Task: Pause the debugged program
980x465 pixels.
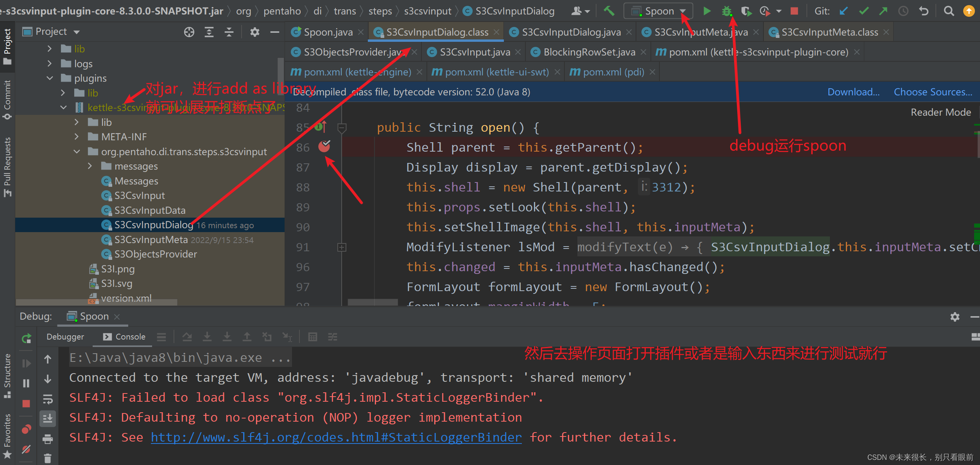Action: 26,383
